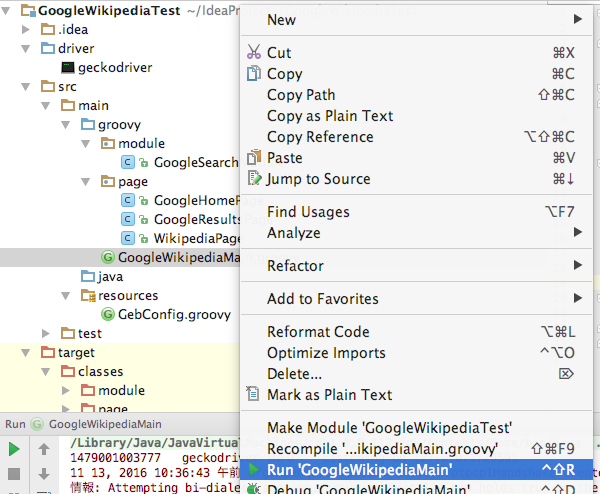Click the resources folder icon
This screenshot has height=494, width=600.
(x=88, y=295)
